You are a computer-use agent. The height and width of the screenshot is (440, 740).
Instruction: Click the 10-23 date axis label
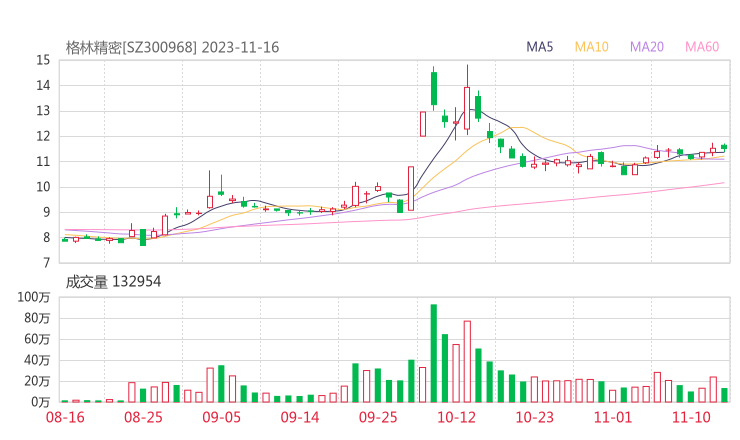[534, 417]
